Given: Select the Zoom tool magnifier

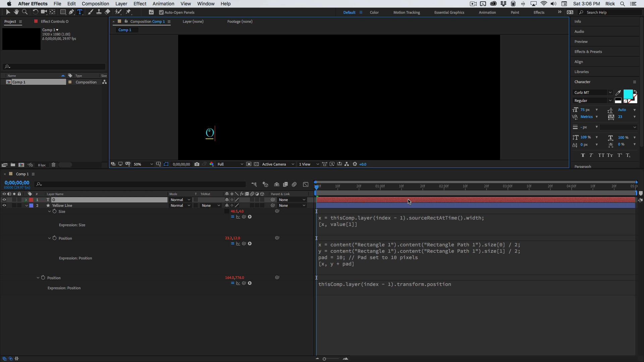Looking at the screenshot, I should (x=24, y=12).
